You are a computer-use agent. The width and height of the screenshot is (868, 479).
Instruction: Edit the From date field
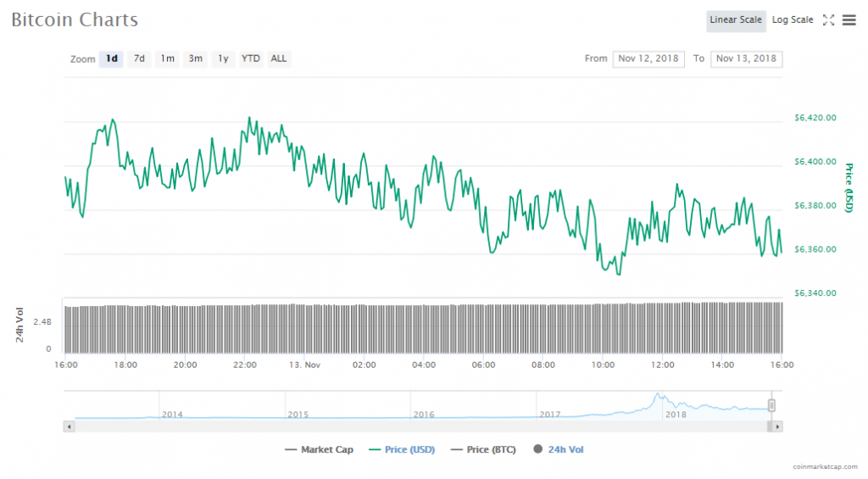pos(648,58)
